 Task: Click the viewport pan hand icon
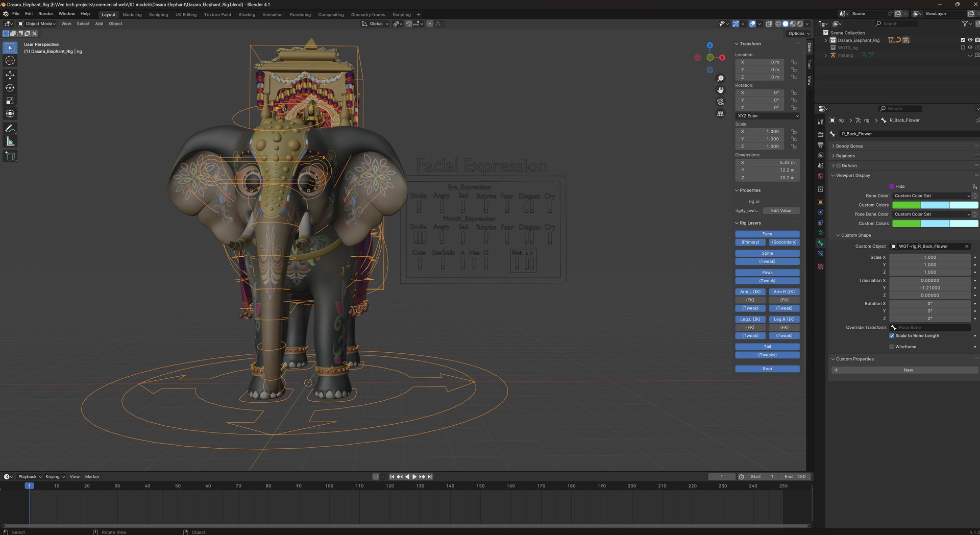pos(720,90)
